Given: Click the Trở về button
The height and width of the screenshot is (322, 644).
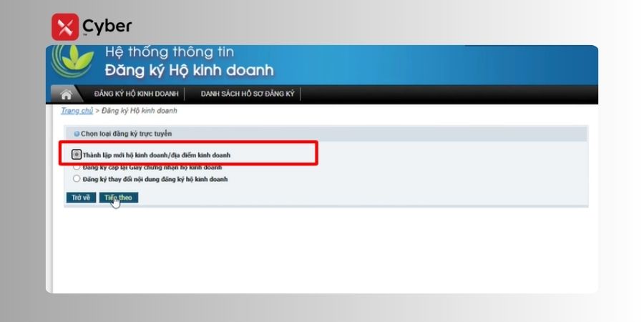Looking at the screenshot, I should (x=81, y=197).
